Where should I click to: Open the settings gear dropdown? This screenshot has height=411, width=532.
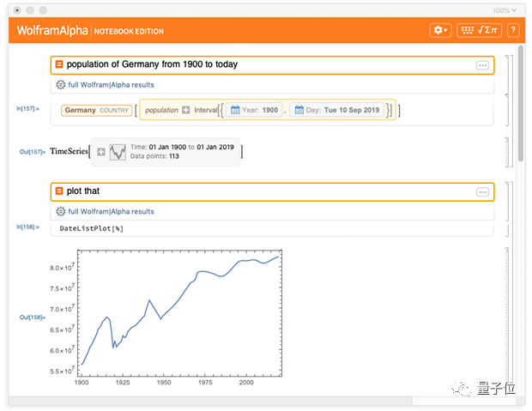440,31
